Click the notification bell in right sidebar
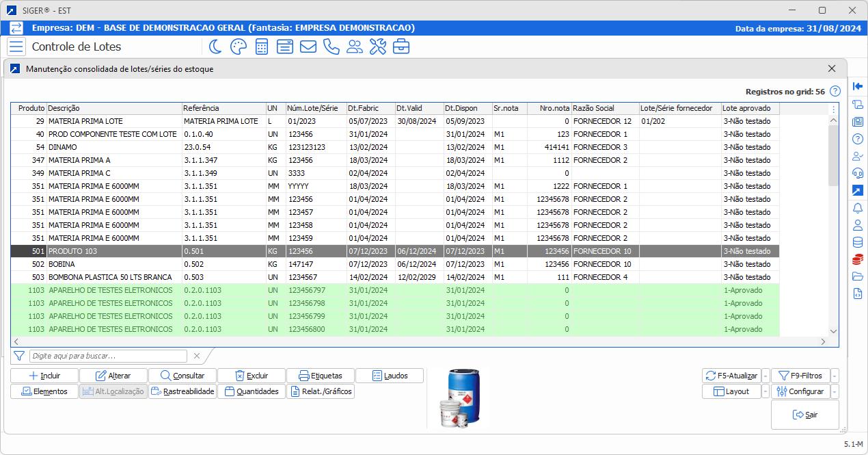The image size is (868, 455). (x=858, y=208)
